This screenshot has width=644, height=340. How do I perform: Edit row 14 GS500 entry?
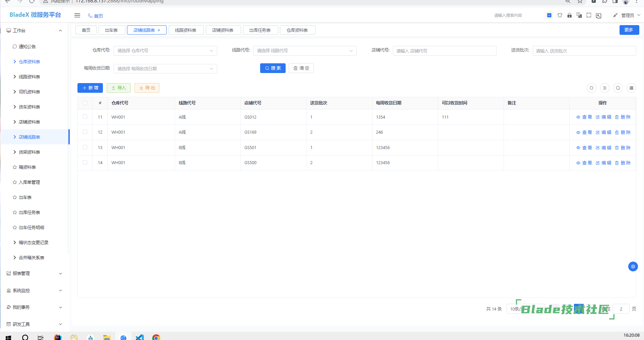point(603,163)
